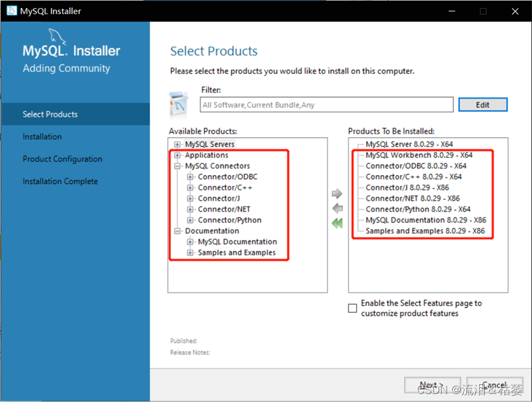The image size is (532, 402).
Task: Select Samples and Examples in available products
Action: 237,253
